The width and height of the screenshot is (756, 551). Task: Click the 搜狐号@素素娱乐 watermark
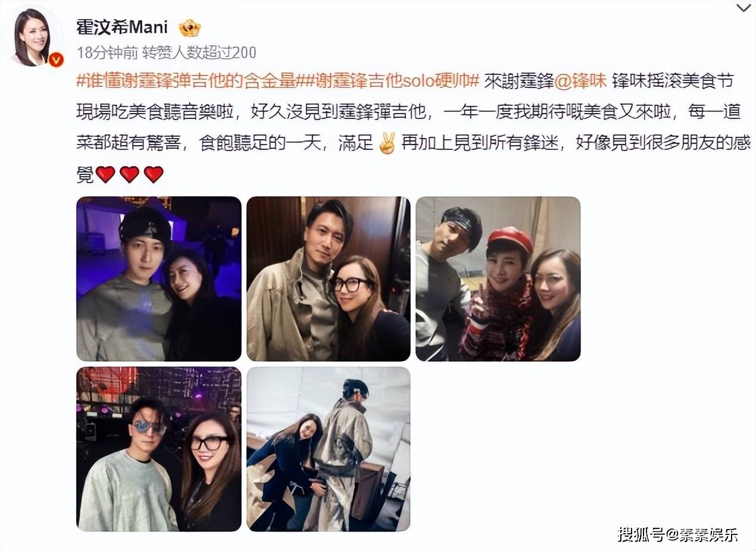(x=677, y=534)
